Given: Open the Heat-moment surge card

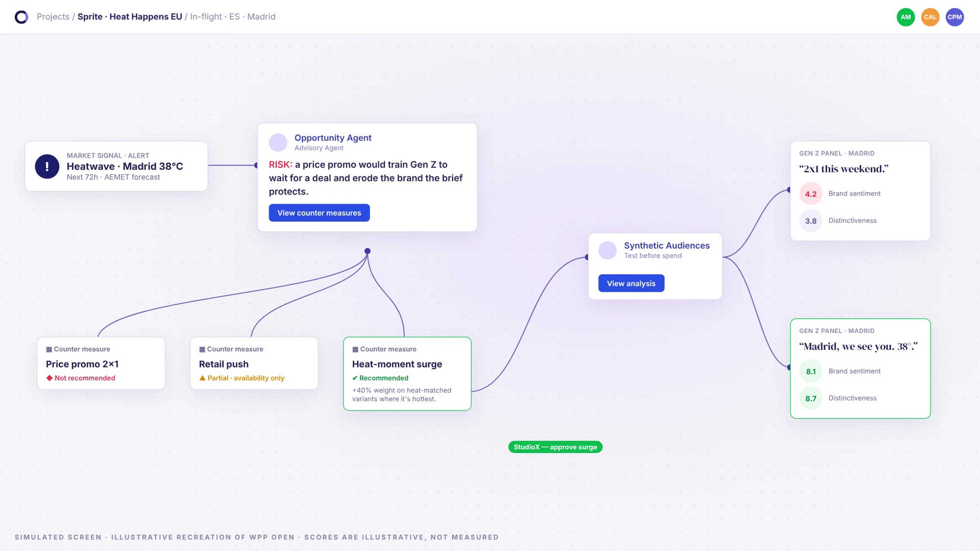Looking at the screenshot, I should (407, 374).
